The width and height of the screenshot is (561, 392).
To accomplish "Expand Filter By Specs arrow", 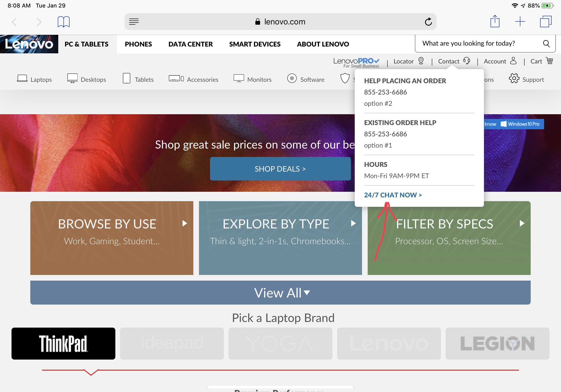I will [x=522, y=223].
